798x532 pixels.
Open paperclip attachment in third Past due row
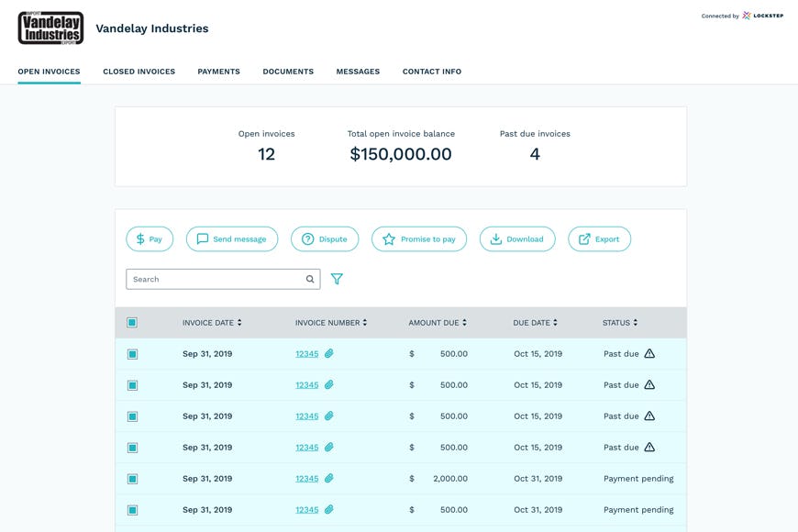coord(328,416)
